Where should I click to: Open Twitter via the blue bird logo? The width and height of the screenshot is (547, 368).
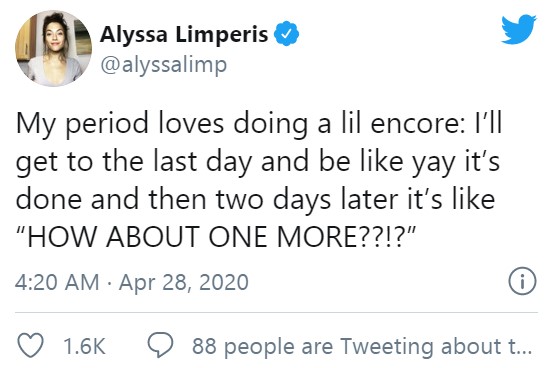(x=519, y=29)
